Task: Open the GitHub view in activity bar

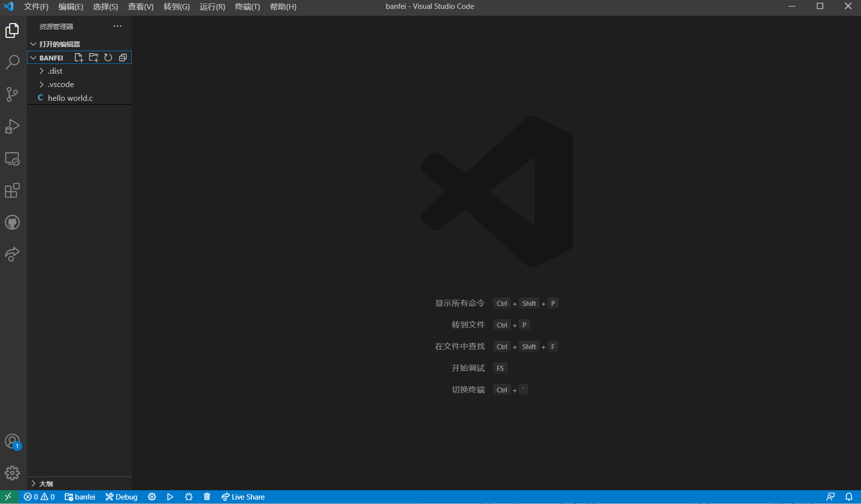Action: point(12,222)
